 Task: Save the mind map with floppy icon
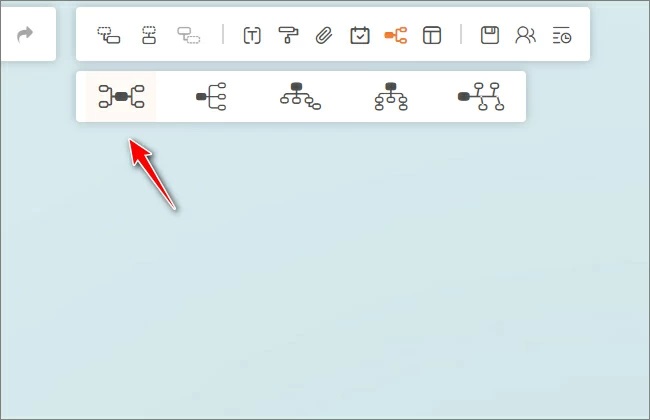coord(489,35)
